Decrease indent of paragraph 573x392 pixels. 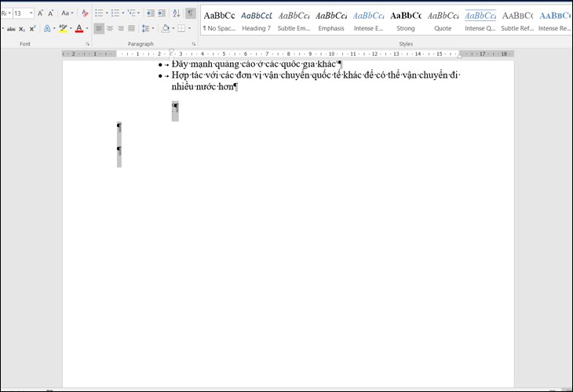click(150, 13)
